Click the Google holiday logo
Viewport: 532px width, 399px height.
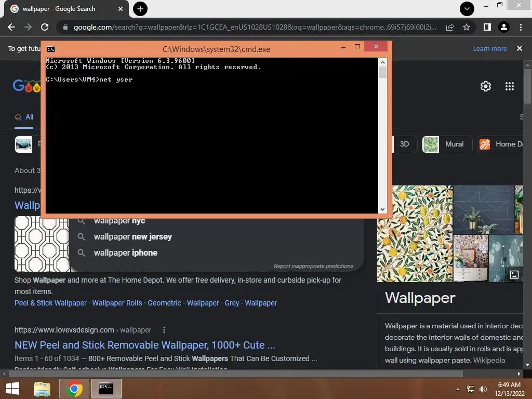coord(26,86)
